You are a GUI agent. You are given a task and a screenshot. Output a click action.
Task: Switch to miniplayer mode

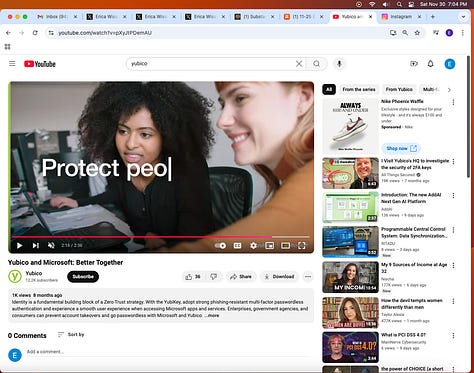pyautogui.click(x=270, y=246)
